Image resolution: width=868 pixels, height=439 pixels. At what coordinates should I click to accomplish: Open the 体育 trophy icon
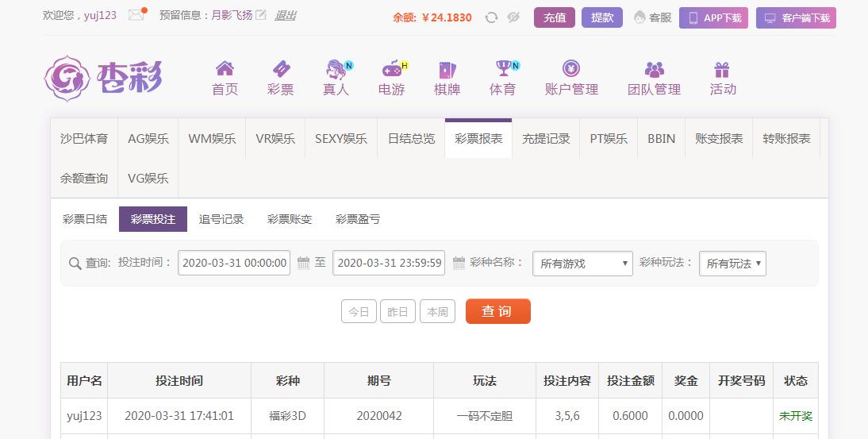click(503, 68)
